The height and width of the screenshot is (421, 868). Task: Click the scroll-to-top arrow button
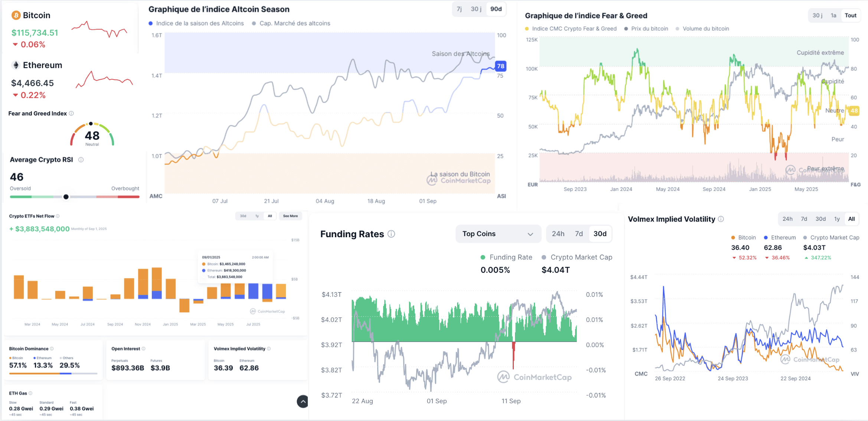303,401
